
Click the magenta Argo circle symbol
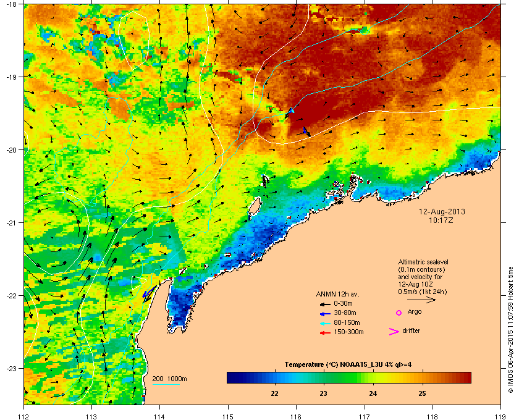coord(399,313)
